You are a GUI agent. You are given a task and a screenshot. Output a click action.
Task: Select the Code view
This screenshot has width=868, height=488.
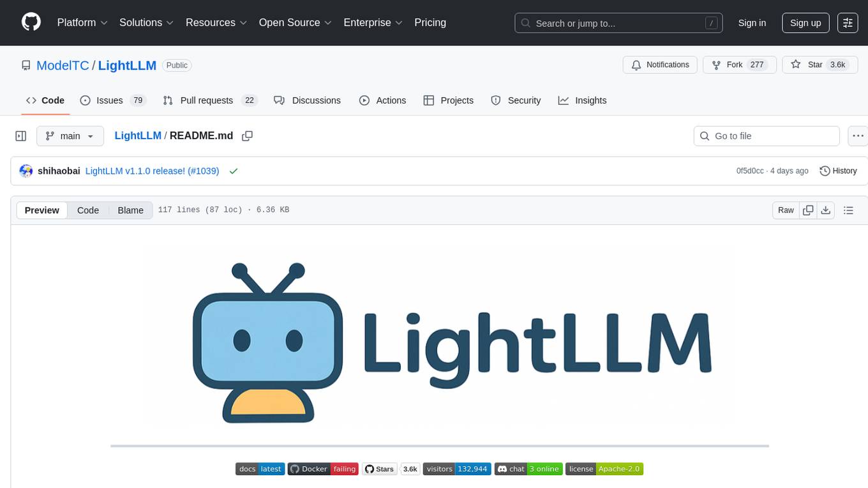pyautogui.click(x=88, y=210)
